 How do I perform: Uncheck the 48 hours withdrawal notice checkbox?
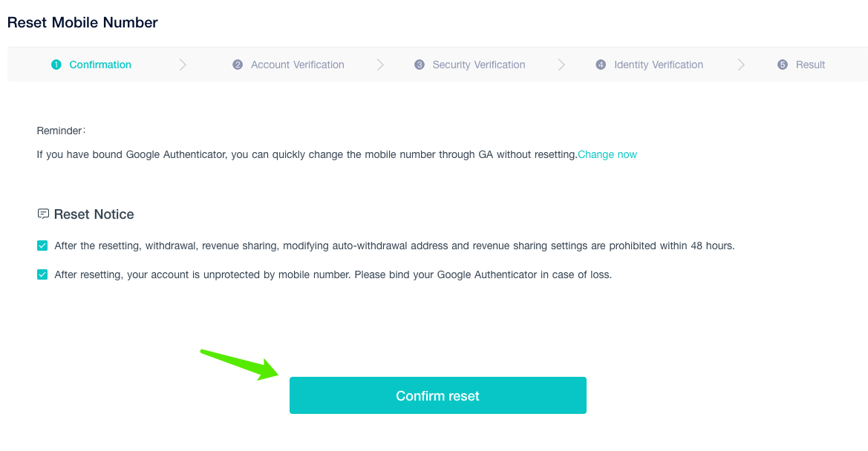click(x=42, y=246)
